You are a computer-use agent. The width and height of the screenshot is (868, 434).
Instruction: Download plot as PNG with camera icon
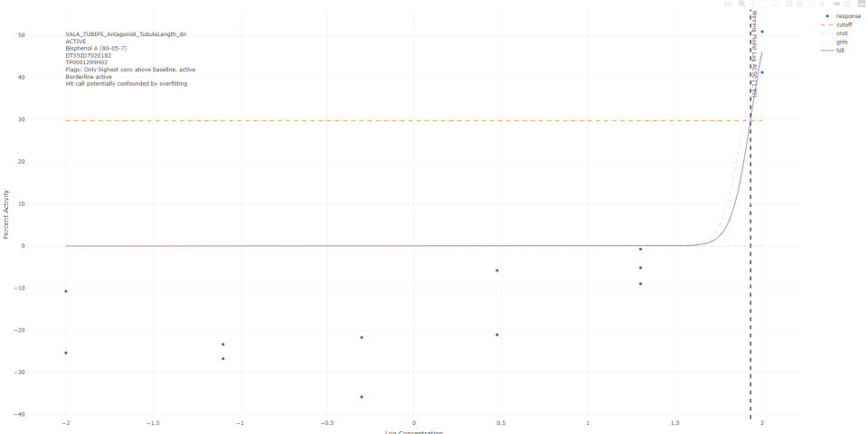[x=728, y=4]
